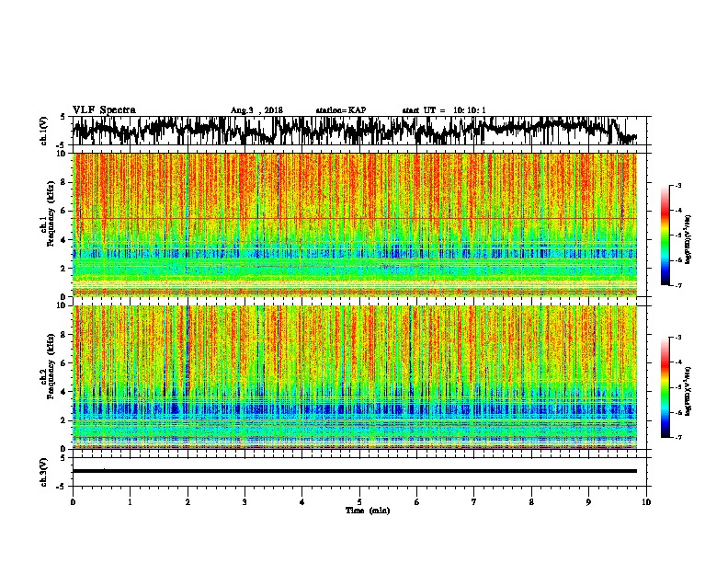Click inside the ch.1 spectrogram panel
The height and width of the screenshot is (563, 728).
click(x=355, y=224)
